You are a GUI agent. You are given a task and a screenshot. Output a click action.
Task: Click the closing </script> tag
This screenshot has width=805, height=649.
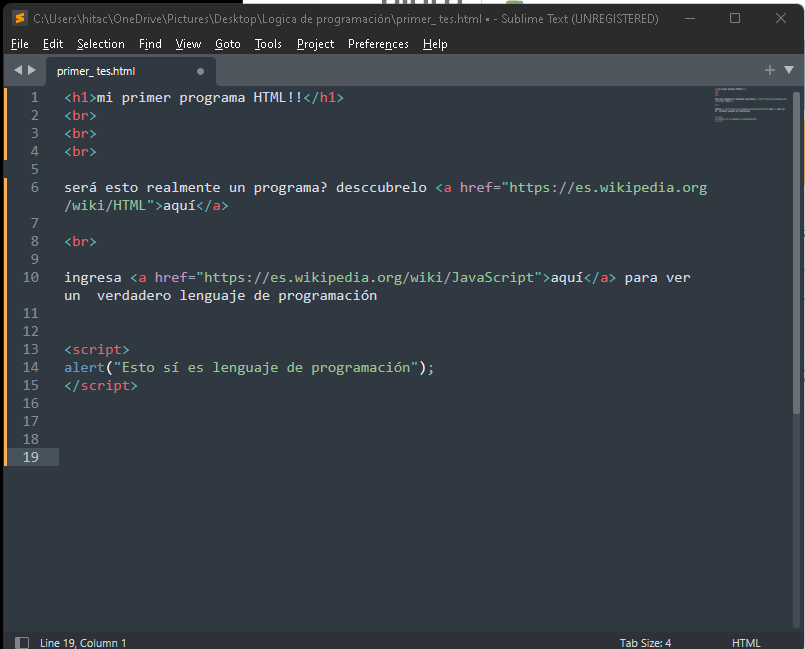tap(101, 386)
